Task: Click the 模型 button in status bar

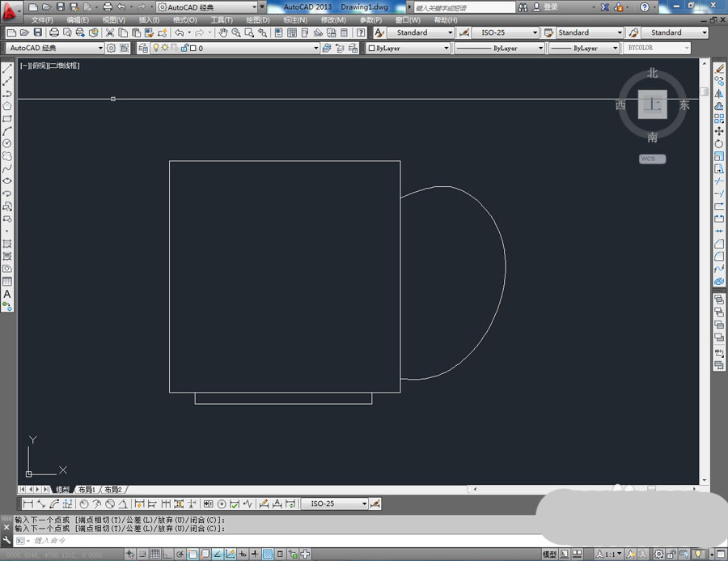Action: point(549,554)
